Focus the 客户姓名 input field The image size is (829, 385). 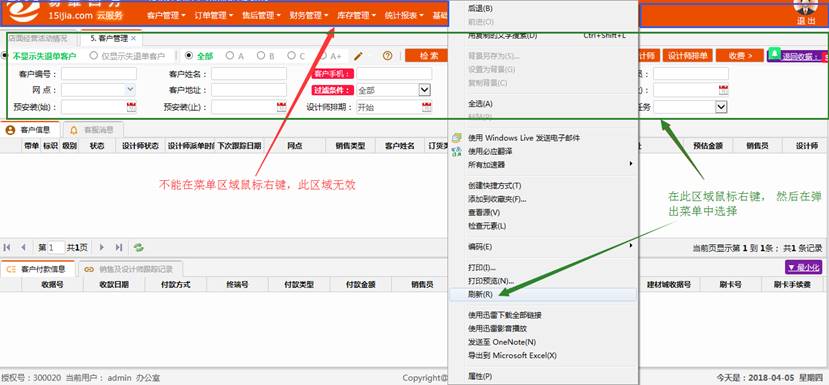249,74
